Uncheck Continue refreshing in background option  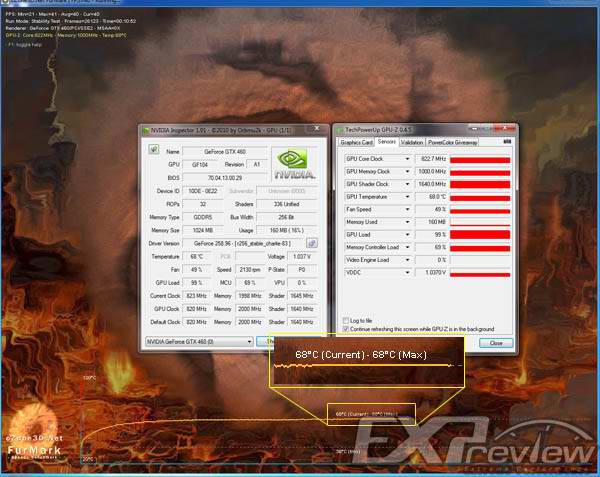tap(346, 329)
